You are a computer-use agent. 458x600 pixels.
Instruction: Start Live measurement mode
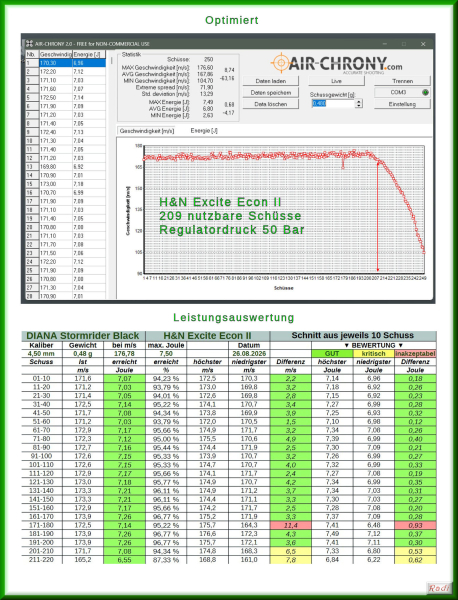pyautogui.click(x=336, y=81)
